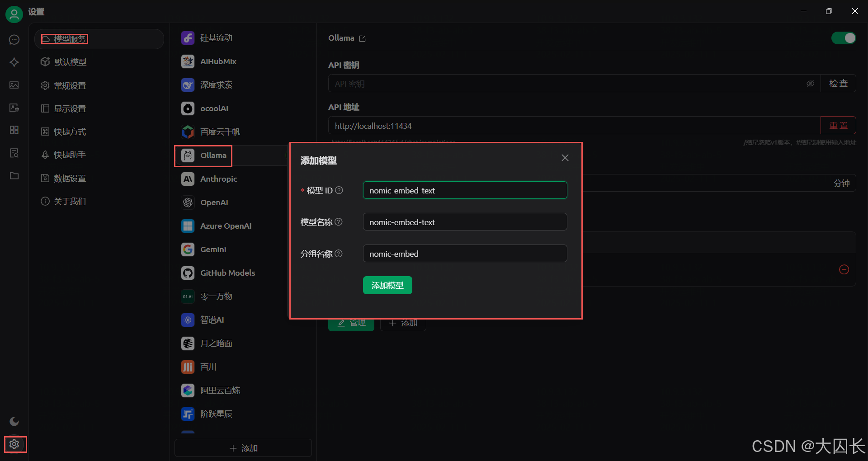Focus the API 地址 input field
This screenshot has height=461, width=868.
[x=575, y=126]
